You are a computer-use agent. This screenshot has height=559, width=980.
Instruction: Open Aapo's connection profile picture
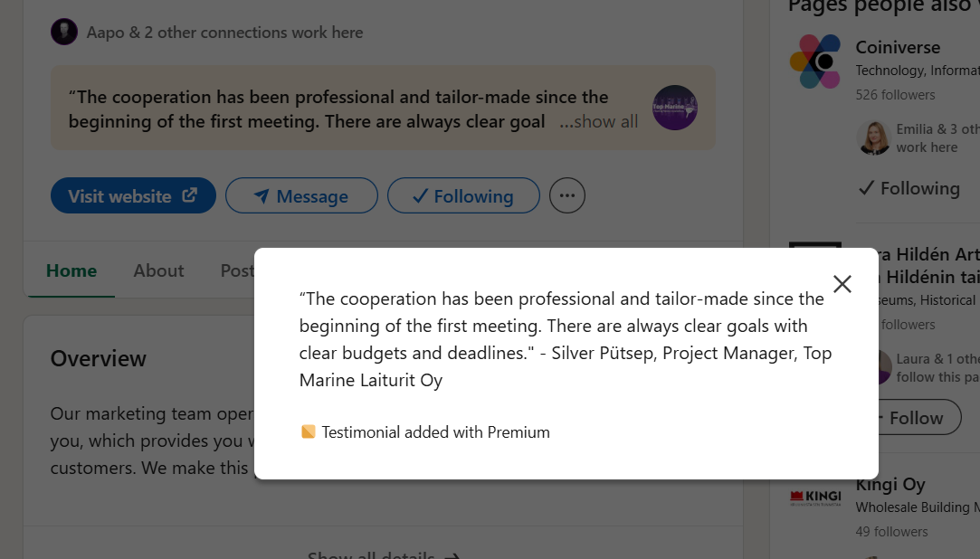64,33
